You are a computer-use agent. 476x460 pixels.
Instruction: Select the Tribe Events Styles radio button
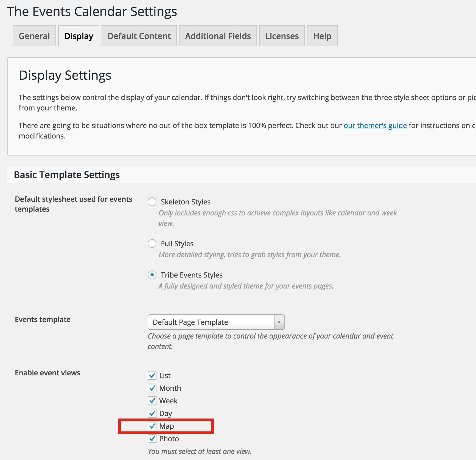152,275
